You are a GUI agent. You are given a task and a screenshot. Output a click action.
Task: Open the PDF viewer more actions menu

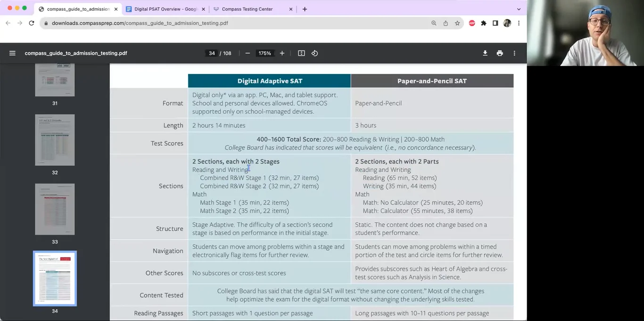514,53
